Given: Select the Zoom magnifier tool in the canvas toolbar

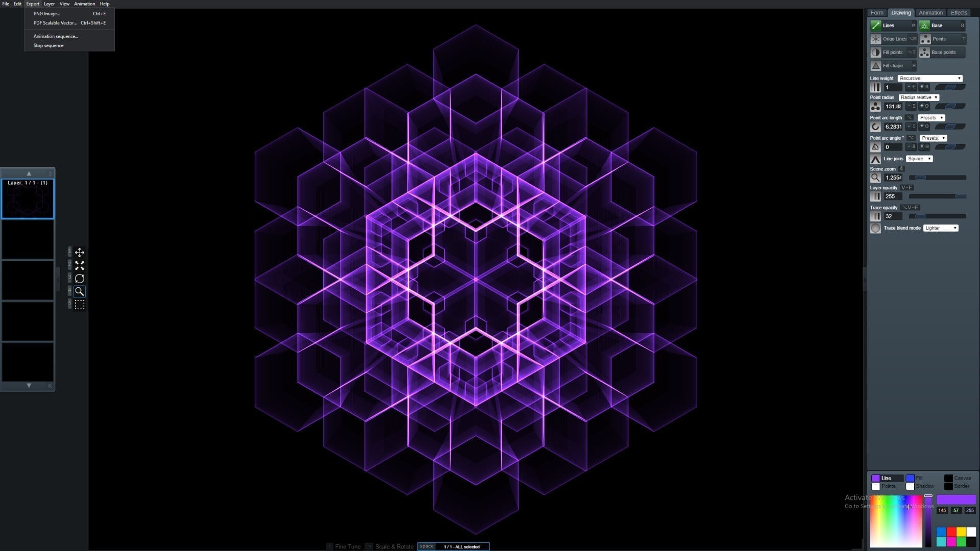Looking at the screenshot, I should point(80,291).
